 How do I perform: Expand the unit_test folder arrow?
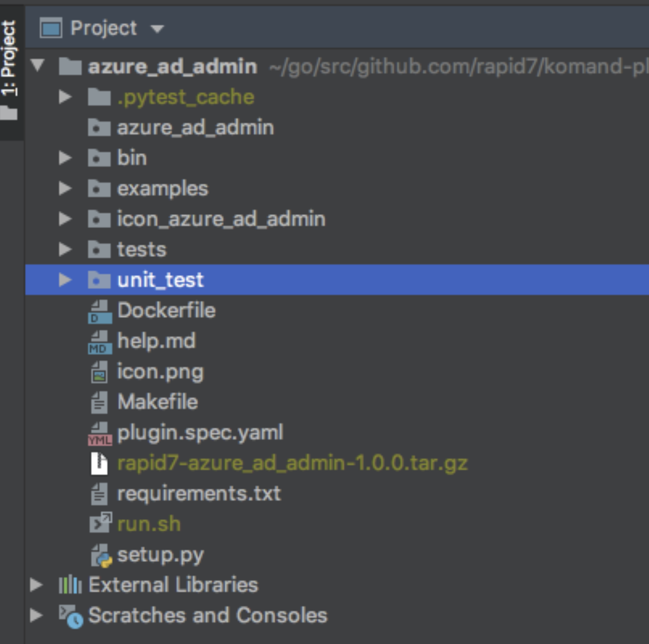tap(65, 280)
